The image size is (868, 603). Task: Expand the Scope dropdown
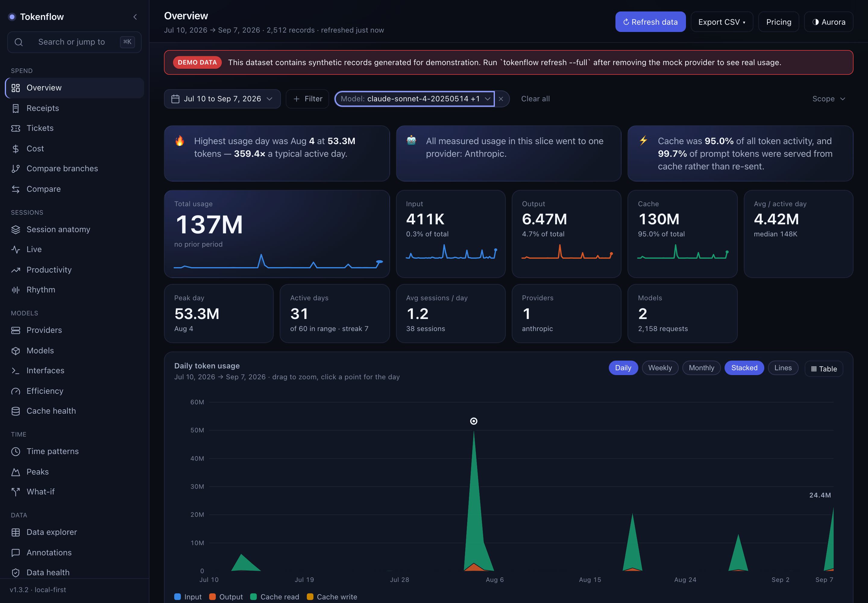click(829, 99)
